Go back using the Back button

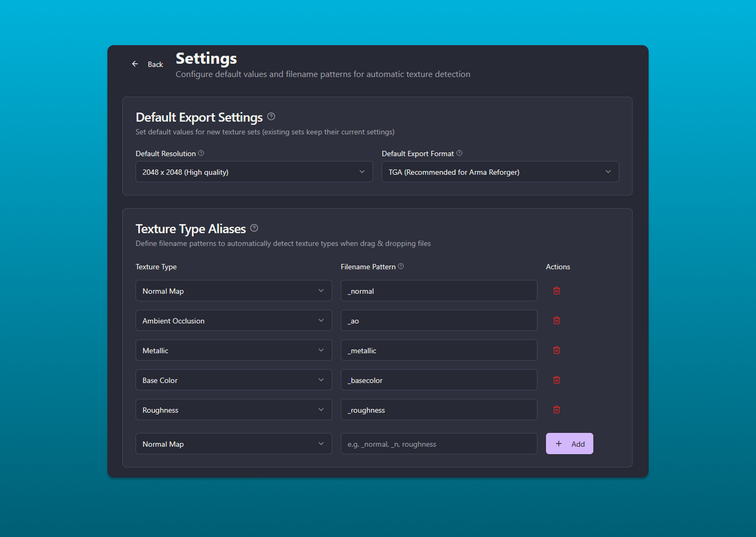147,64
